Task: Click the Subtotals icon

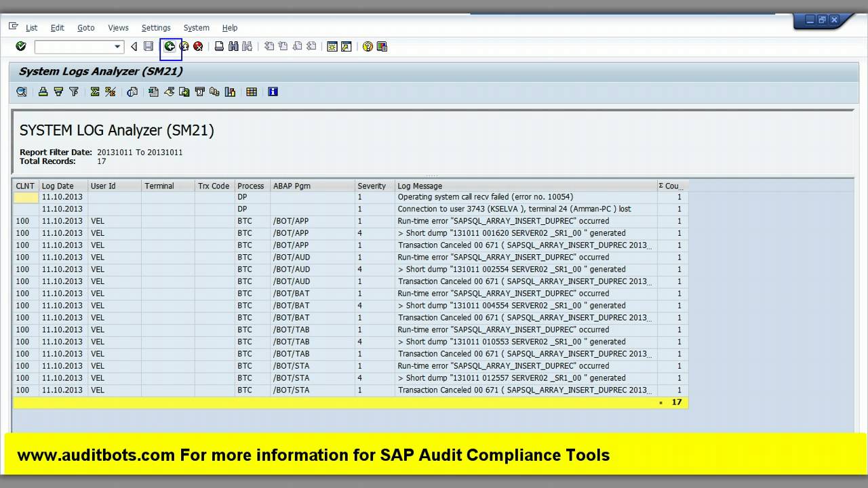Action: pyautogui.click(x=111, y=91)
